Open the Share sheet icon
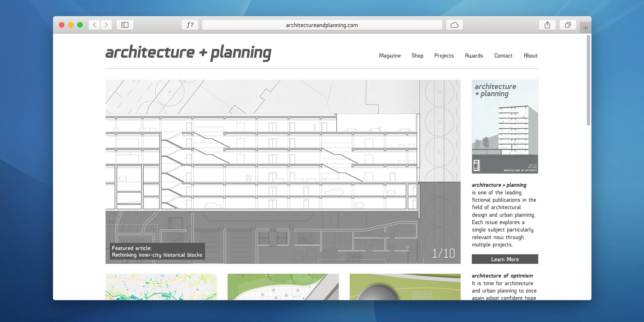This screenshot has width=644, height=322. 547,25
